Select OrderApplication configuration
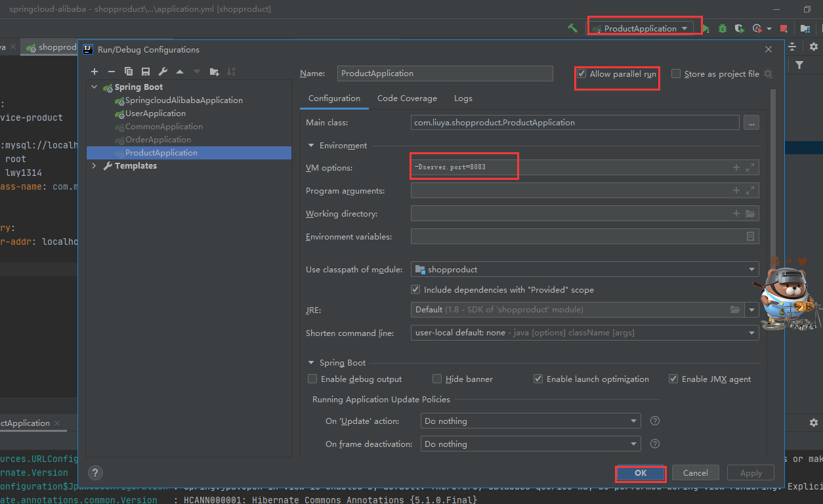823x504 pixels. coord(158,140)
